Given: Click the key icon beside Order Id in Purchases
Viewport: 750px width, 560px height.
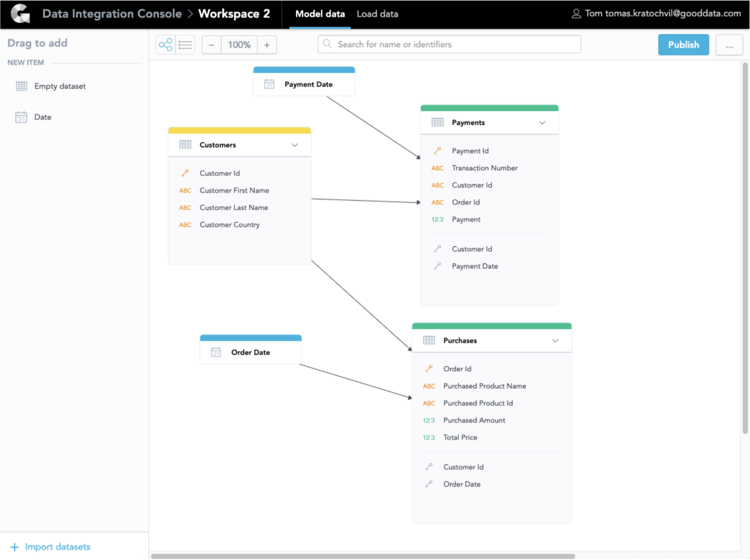Looking at the screenshot, I should pyautogui.click(x=428, y=368).
